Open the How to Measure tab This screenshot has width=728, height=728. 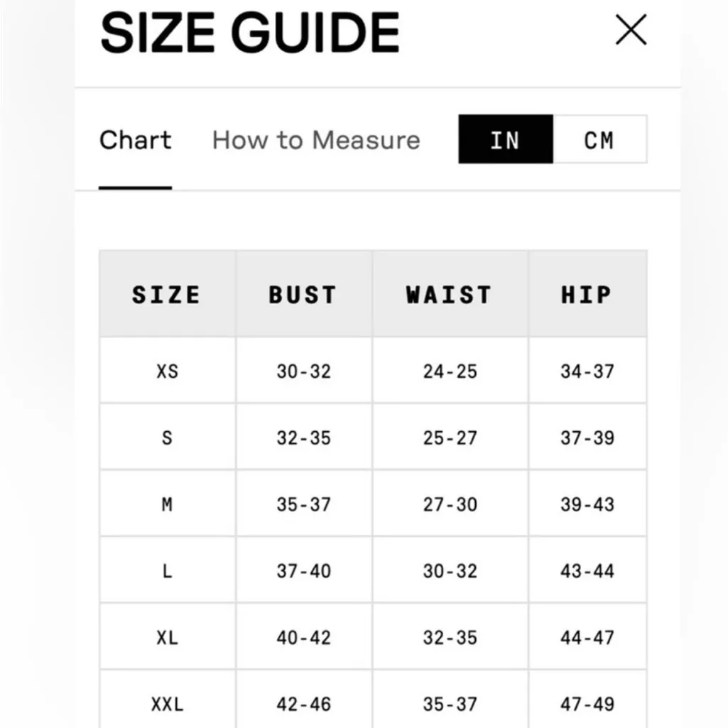[x=316, y=140]
